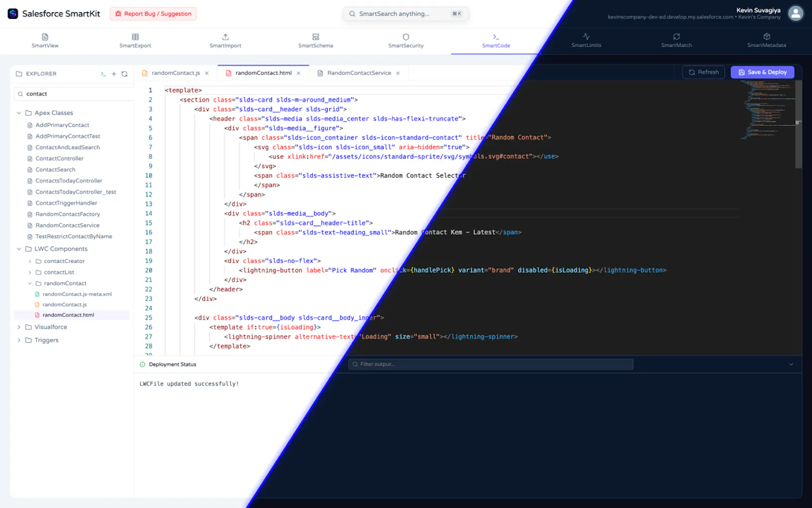Image resolution: width=812 pixels, height=508 pixels.
Task: Click the Salesforce SmartKit logo icon
Action: 13,14
